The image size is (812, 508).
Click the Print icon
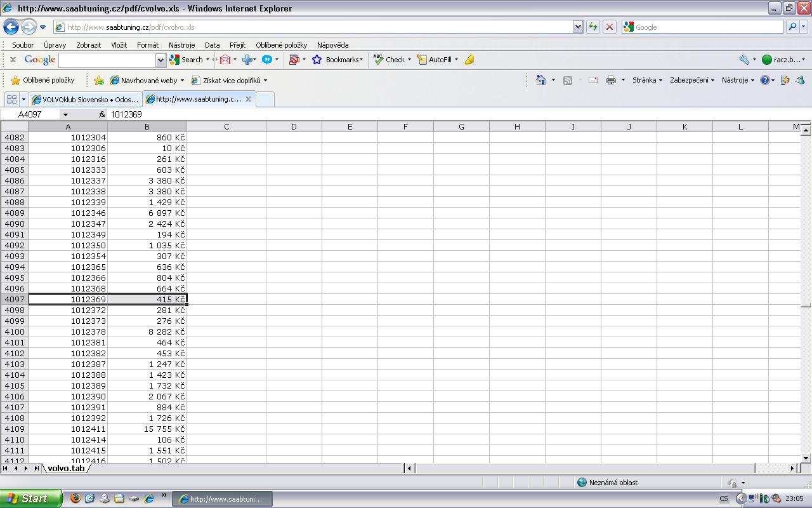(610, 80)
